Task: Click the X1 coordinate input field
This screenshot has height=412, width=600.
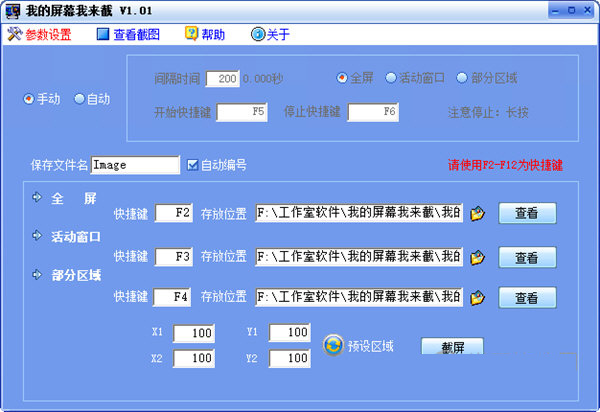Action: [193, 333]
